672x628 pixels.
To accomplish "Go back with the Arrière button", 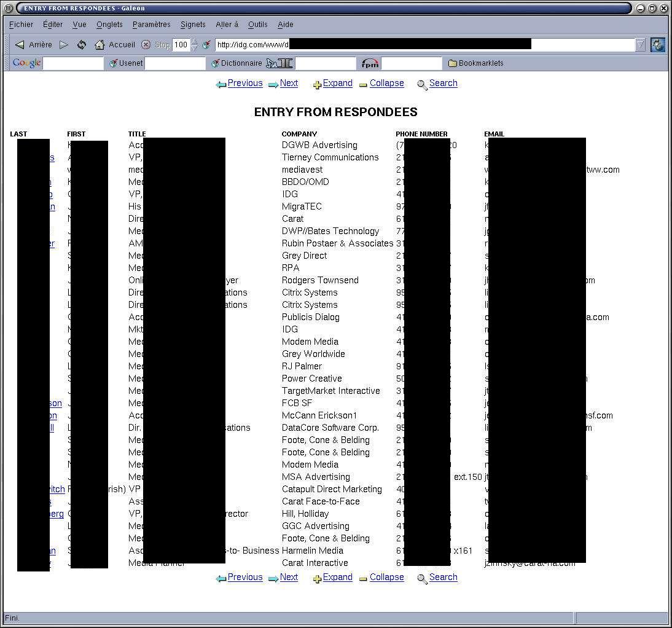I will pyautogui.click(x=33, y=45).
